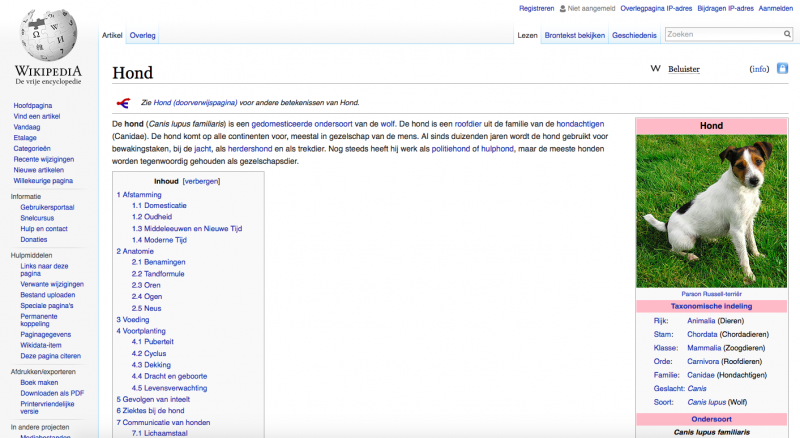Screen dimensions: 800x438
Task: Click the W icon beside Beluister
Action: [655, 68]
